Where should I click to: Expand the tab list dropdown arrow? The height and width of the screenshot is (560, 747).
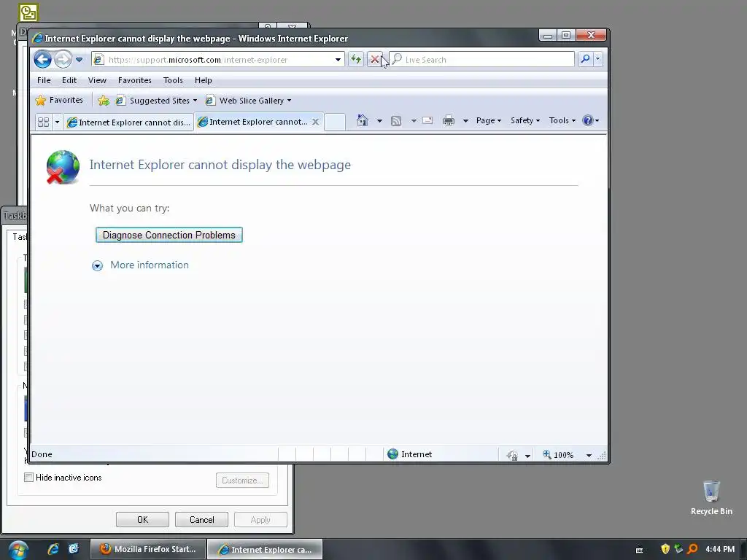point(57,122)
